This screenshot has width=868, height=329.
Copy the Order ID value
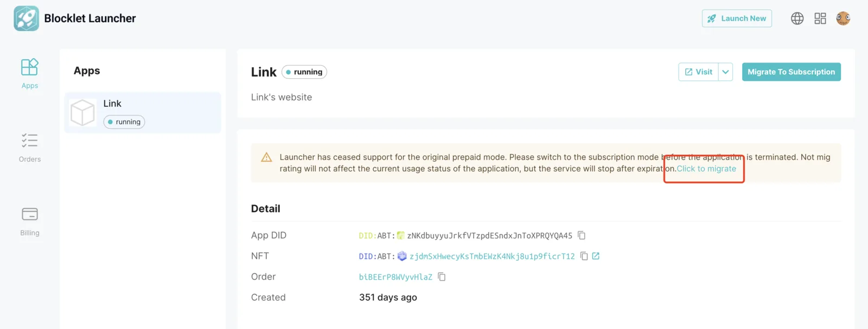point(442,277)
